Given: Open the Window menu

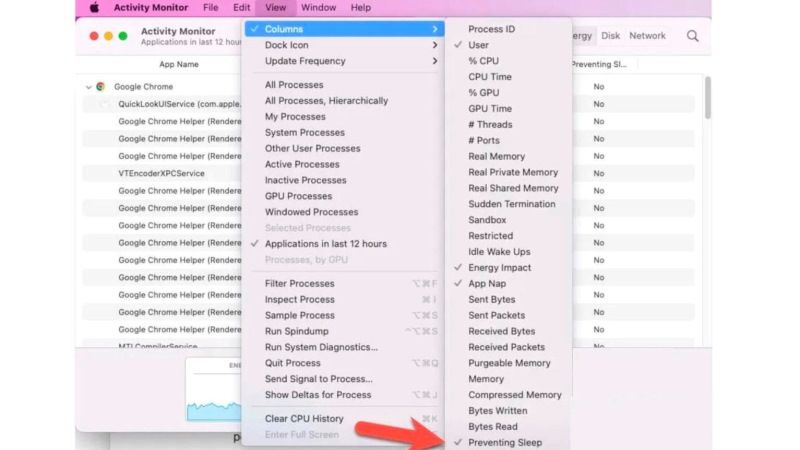Looking at the screenshot, I should coord(318,8).
